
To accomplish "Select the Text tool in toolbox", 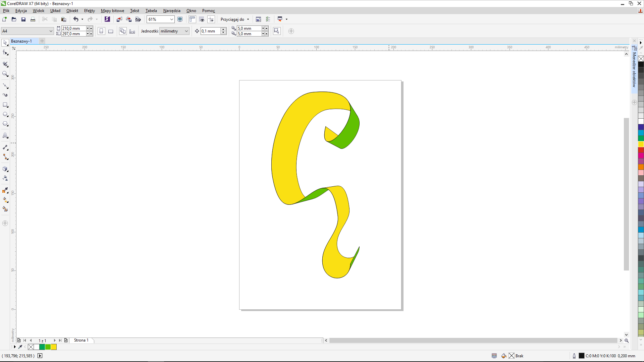I will point(5,136).
